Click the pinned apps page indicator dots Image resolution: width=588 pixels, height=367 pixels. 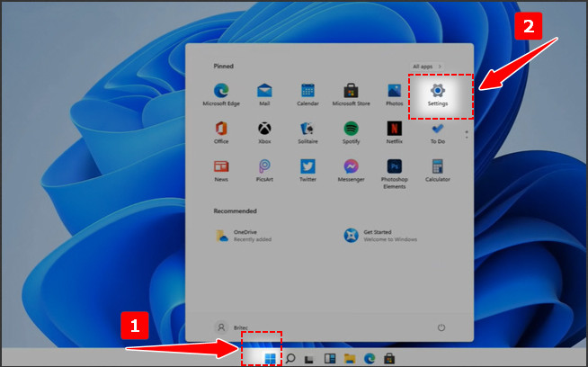[x=467, y=135]
